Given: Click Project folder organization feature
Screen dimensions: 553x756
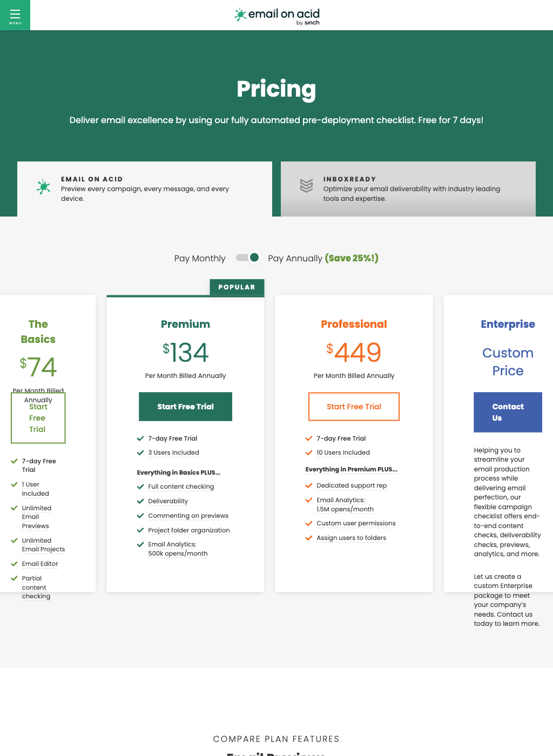Looking at the screenshot, I should [x=189, y=530].
